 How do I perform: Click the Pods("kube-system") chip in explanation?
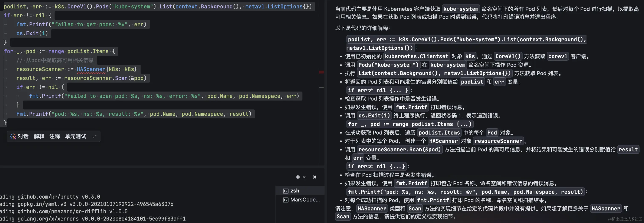pos(388,65)
